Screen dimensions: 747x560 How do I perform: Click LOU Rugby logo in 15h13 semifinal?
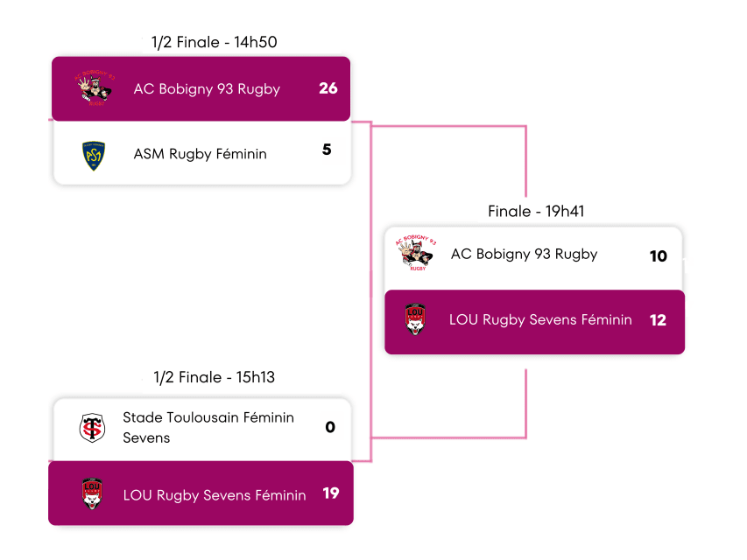[x=92, y=493]
